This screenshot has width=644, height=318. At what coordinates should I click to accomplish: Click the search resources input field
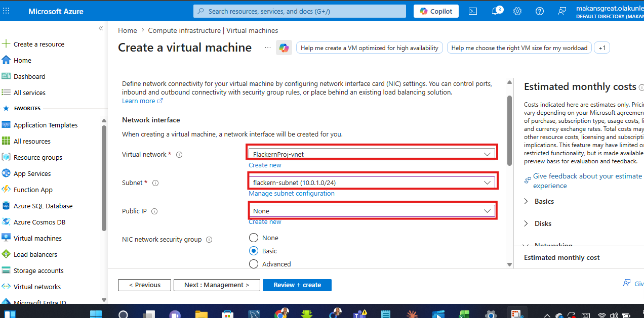coord(300,11)
